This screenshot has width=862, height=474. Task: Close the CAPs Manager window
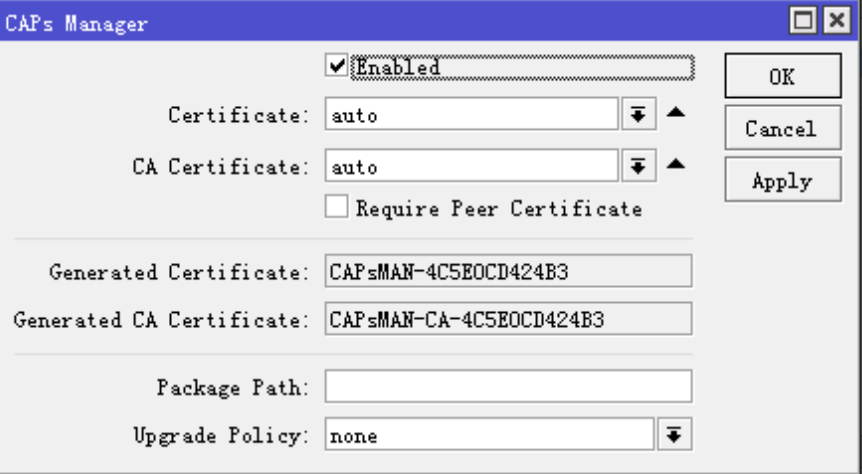point(837,21)
